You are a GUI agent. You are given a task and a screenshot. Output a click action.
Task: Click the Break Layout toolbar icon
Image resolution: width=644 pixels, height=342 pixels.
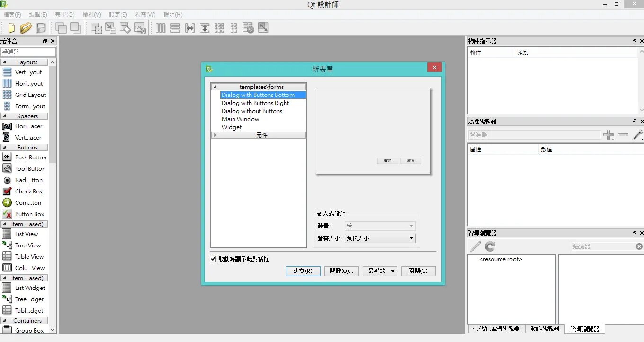[248, 28]
